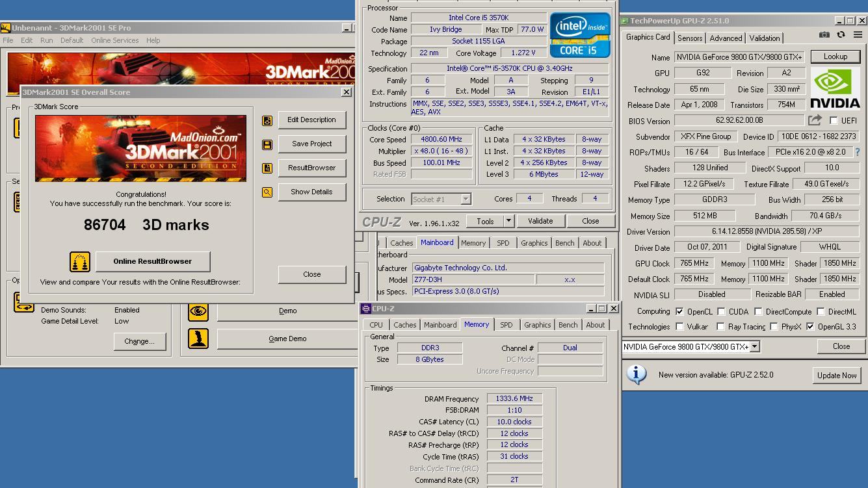Click the Online ResultBrowser button

point(153,261)
